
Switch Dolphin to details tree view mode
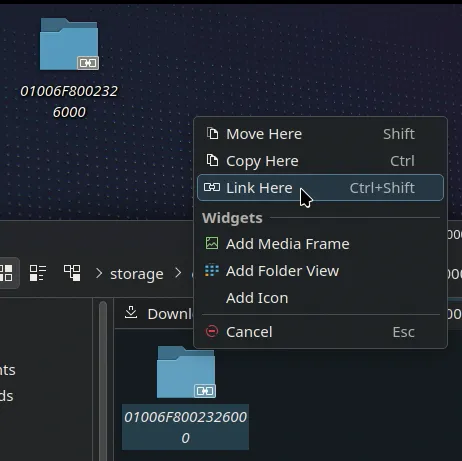click(x=72, y=273)
